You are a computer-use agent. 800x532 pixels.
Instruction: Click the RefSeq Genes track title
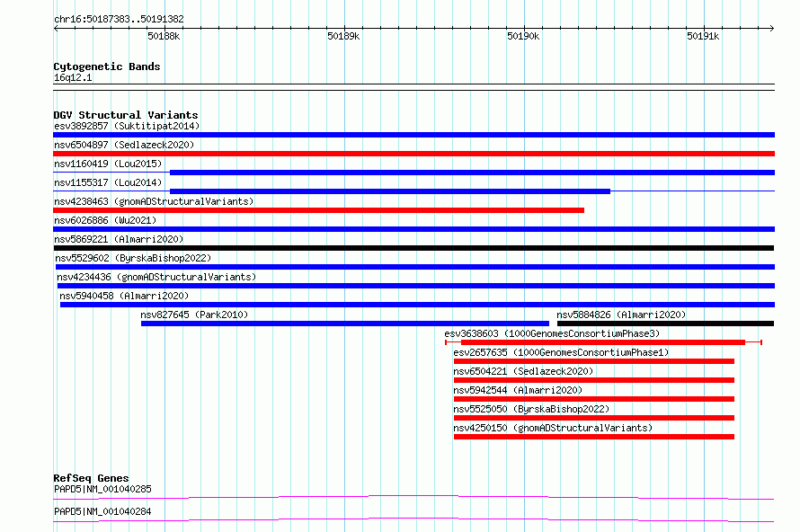91,478
